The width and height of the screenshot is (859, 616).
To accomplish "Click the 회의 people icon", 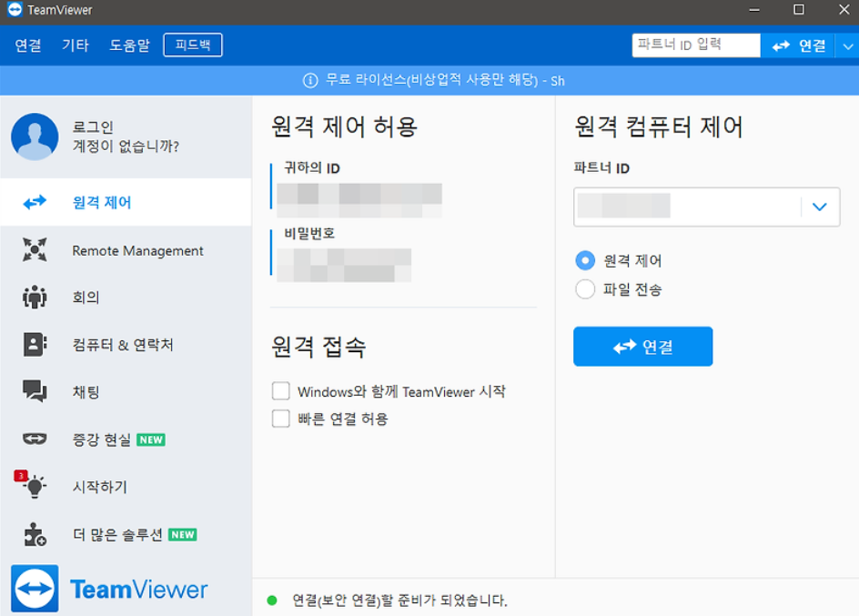I will tap(35, 297).
